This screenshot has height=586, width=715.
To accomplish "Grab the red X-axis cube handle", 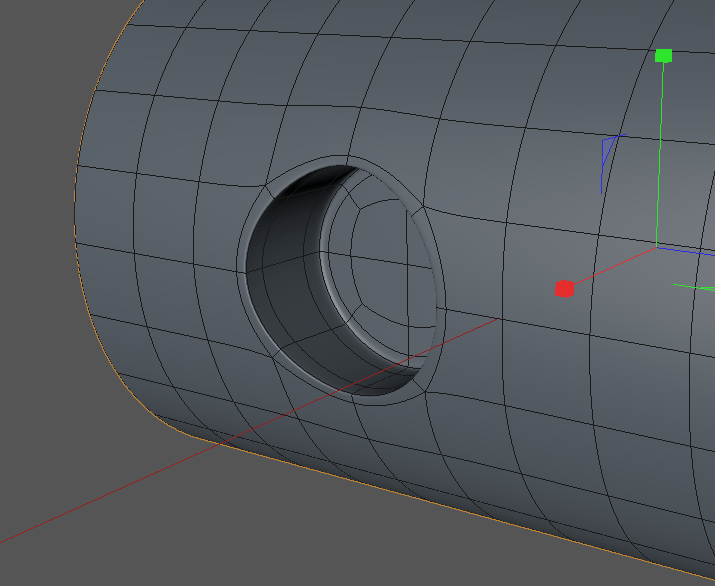I will (x=565, y=289).
